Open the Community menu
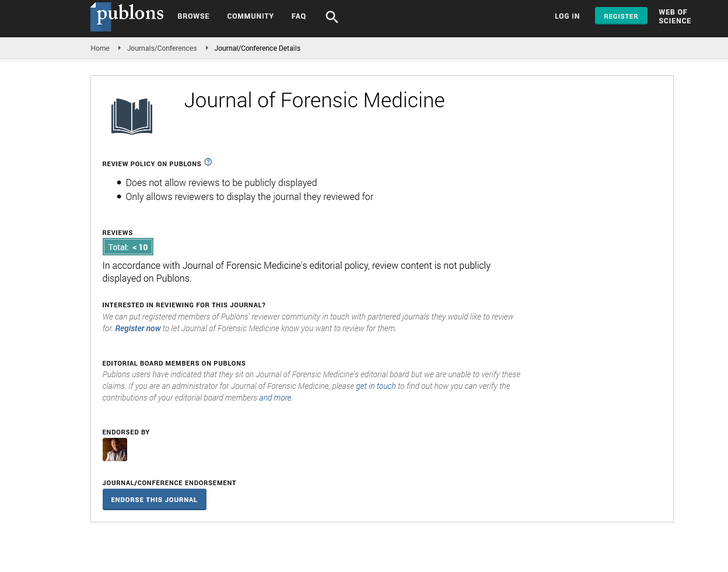 [x=250, y=16]
